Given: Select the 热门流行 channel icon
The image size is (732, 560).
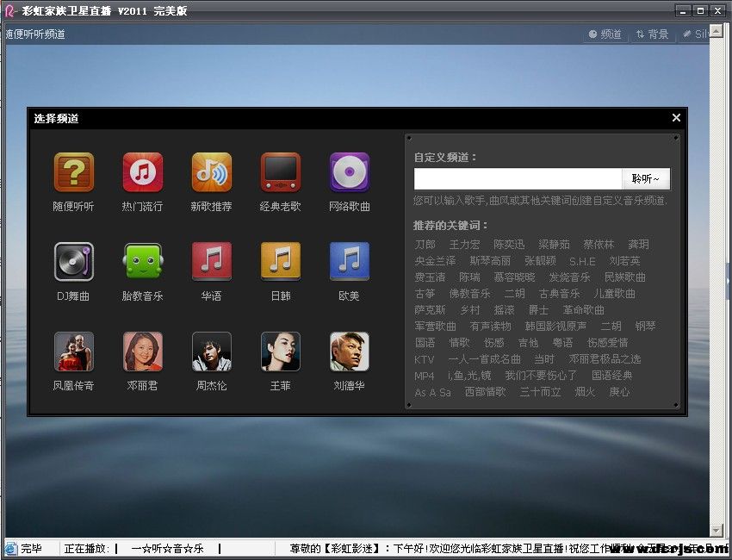Looking at the screenshot, I should [x=142, y=172].
